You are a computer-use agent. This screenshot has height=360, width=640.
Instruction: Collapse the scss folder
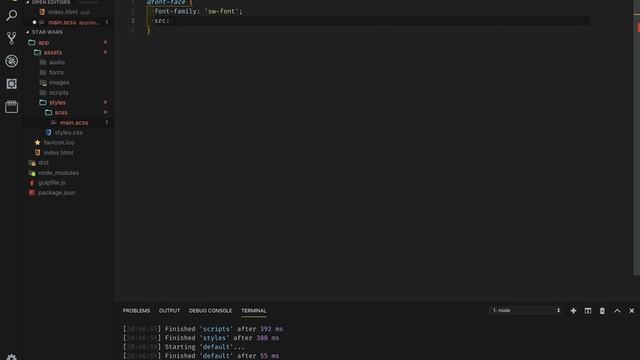(61, 113)
